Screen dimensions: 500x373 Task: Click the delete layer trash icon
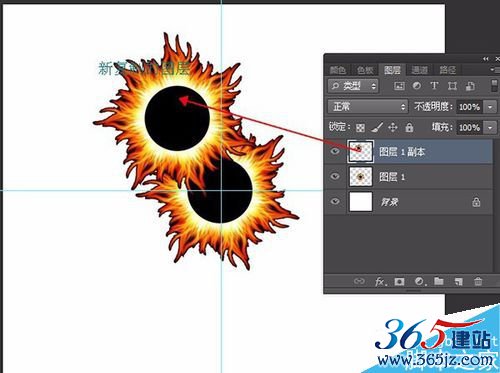[478, 282]
